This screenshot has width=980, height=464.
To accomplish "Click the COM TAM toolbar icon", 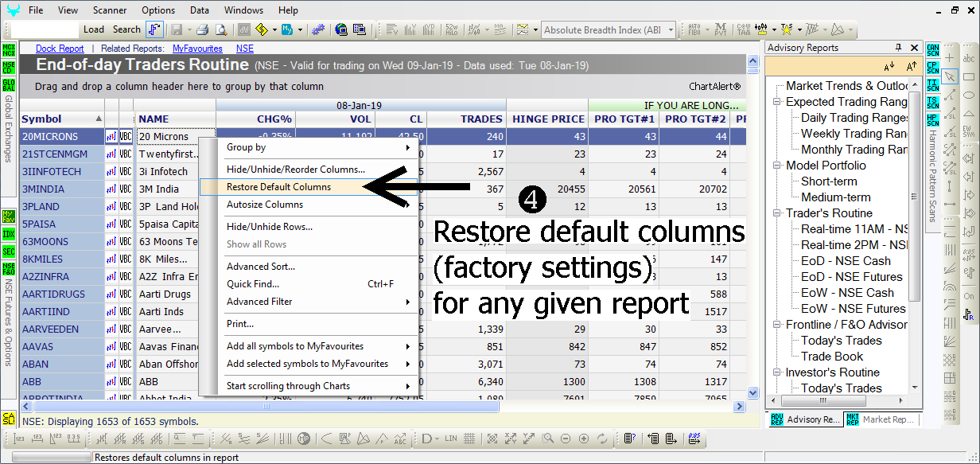I will coord(744,30).
